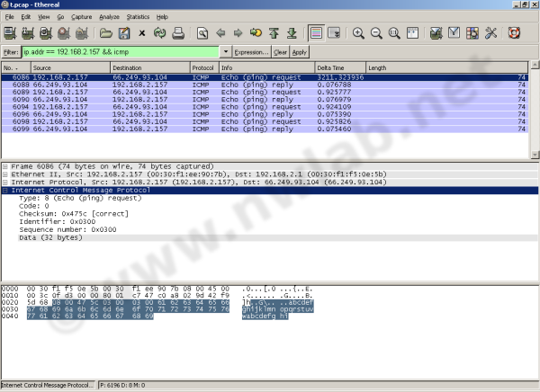Viewport: 540px width, 392px height.
Task: Open the View menu
Action: coord(44,17)
